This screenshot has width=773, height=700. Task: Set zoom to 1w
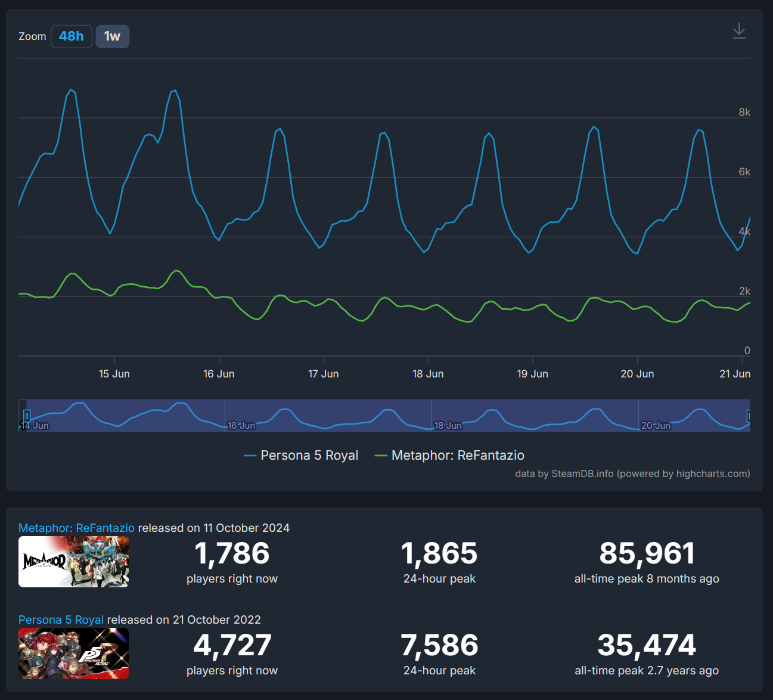[112, 36]
